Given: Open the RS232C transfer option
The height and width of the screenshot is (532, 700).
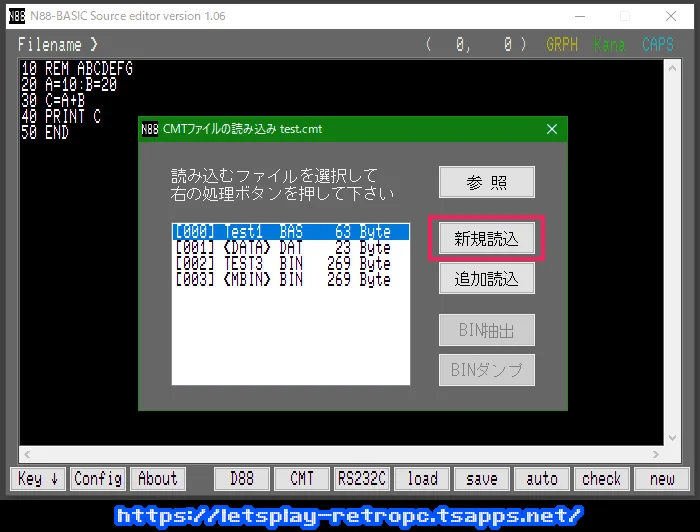Looking at the screenshot, I should 362,479.
